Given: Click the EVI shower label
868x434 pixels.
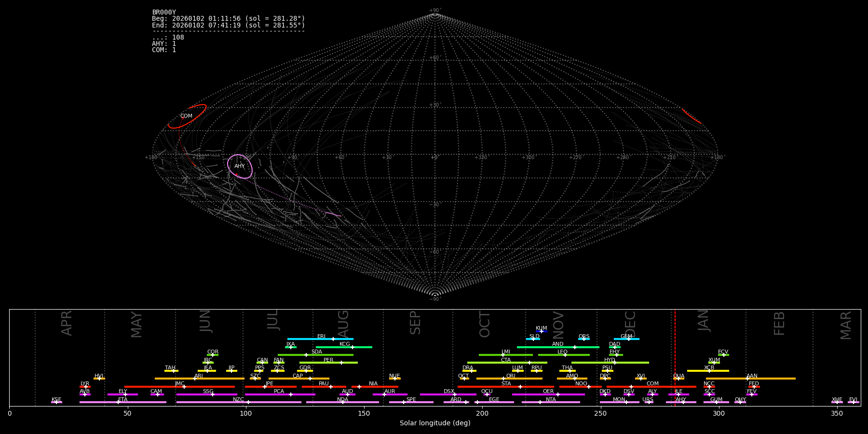Looking at the screenshot, I should tap(853, 400).
